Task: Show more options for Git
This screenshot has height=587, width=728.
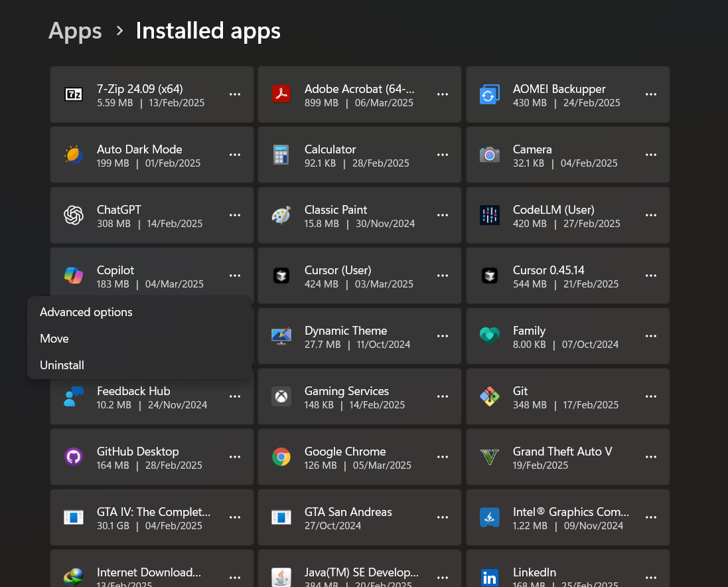Action: click(x=651, y=396)
